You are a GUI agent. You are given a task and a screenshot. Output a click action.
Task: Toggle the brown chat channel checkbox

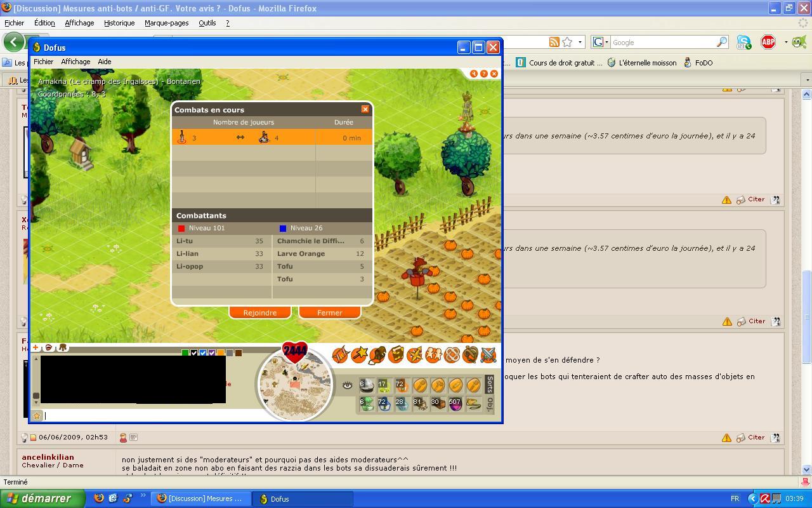pos(239,352)
